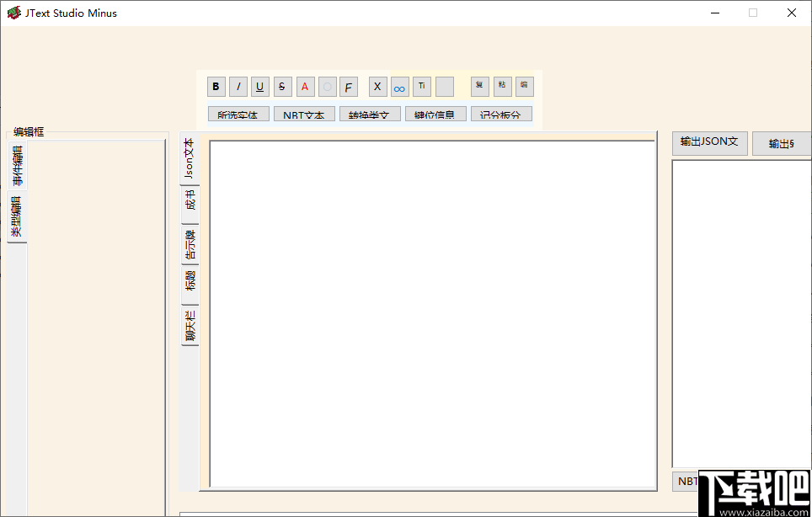
Task: Click the X formatting icon
Action: [x=377, y=86]
